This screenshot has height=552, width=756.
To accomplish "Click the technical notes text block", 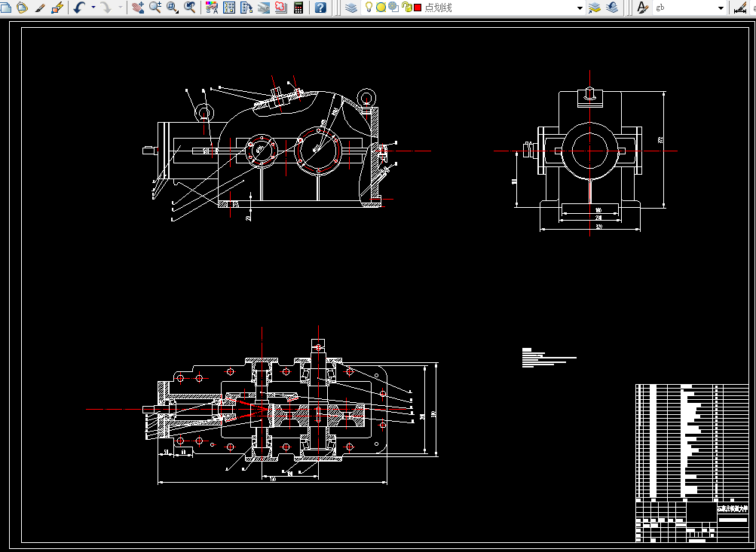I will pyautogui.click(x=549, y=358).
